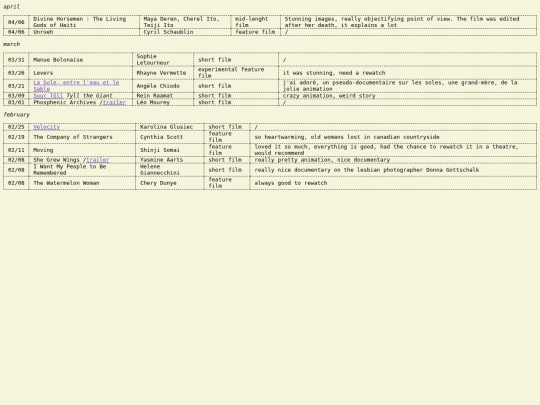Click the Donna Gottschalk documentary comment
Image resolution: width=540 pixels, height=405 pixels.
click(x=393, y=170)
